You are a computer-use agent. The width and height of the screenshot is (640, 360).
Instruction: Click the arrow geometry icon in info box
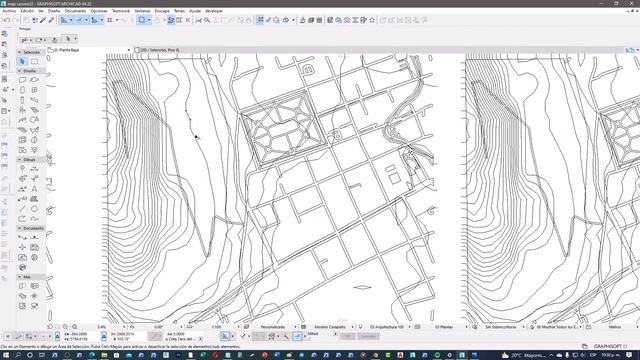(x=68, y=39)
